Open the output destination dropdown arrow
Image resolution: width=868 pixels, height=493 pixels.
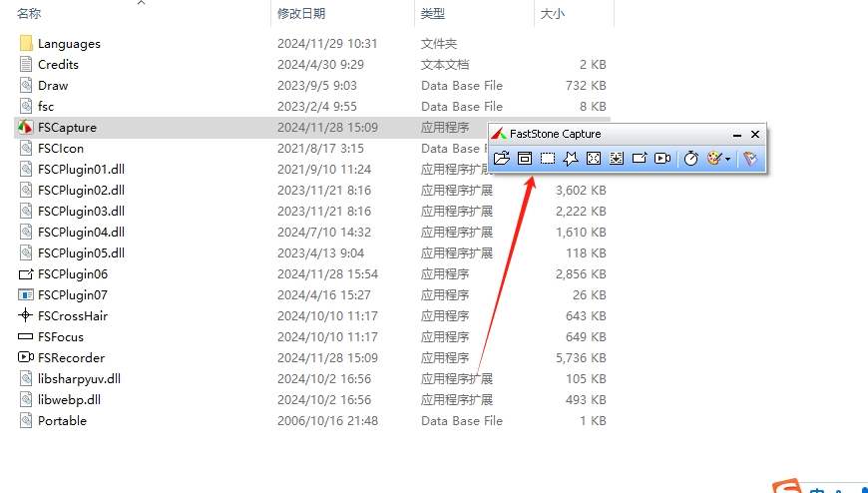tap(728, 159)
